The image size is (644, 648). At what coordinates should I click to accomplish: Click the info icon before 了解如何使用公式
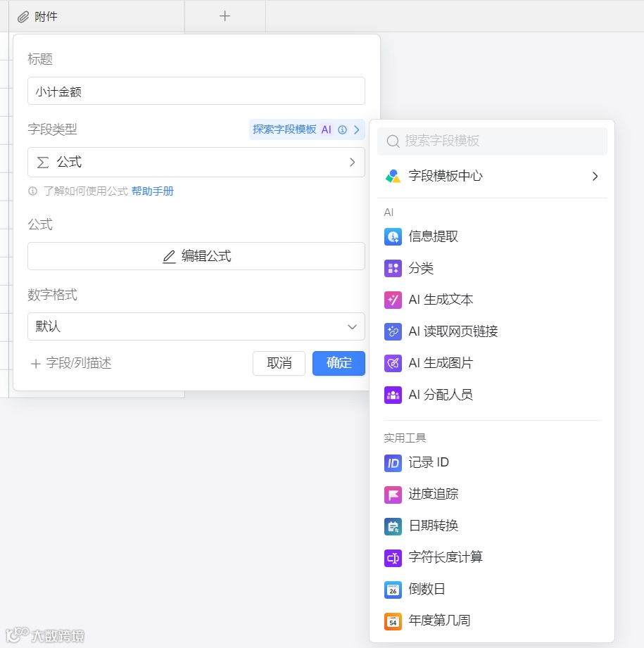click(32, 191)
